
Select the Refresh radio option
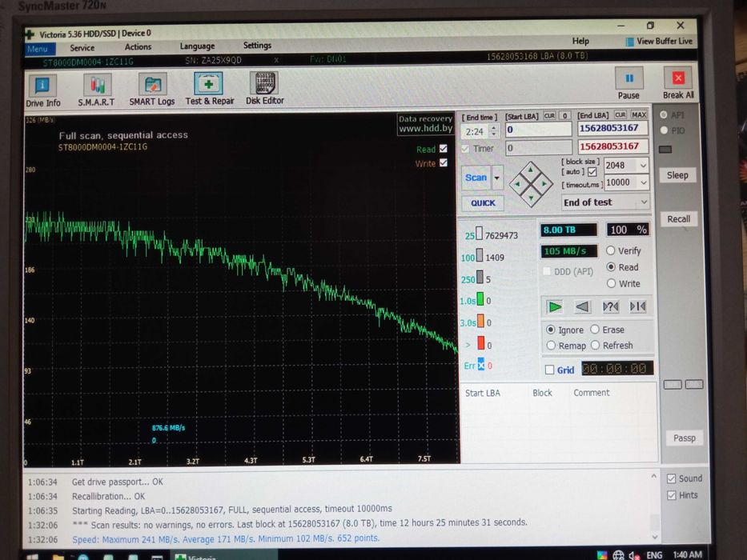[595, 345]
